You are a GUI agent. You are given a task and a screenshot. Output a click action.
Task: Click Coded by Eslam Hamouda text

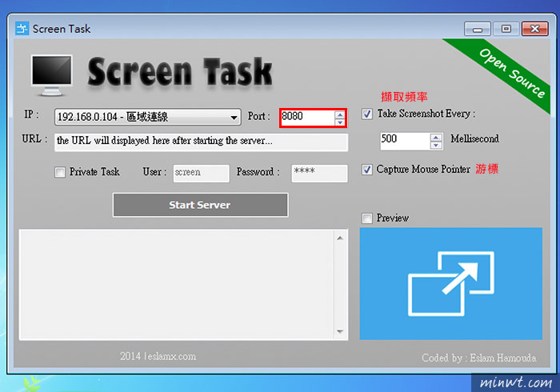coord(479,358)
